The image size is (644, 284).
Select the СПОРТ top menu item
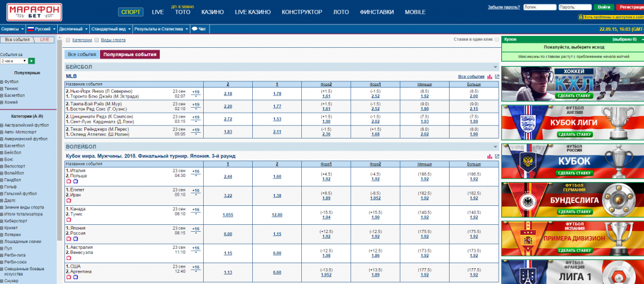pos(131,12)
